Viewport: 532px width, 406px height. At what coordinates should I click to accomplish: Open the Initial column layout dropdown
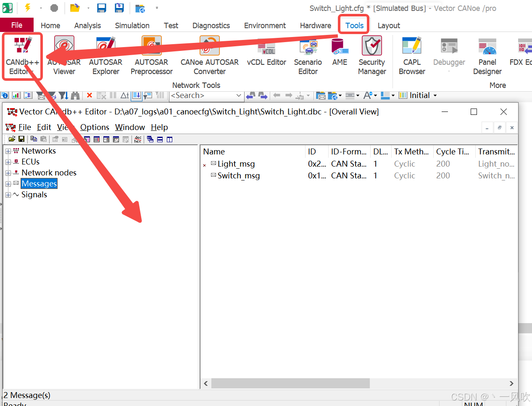click(x=435, y=96)
